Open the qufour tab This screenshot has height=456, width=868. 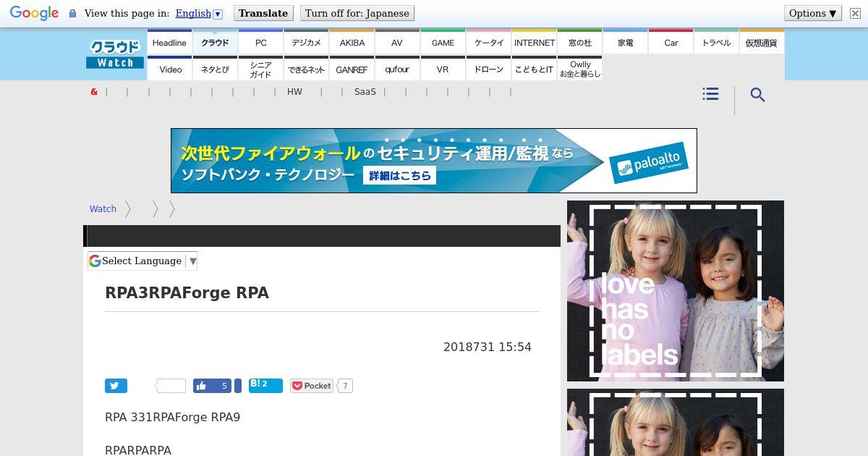pyautogui.click(x=397, y=69)
